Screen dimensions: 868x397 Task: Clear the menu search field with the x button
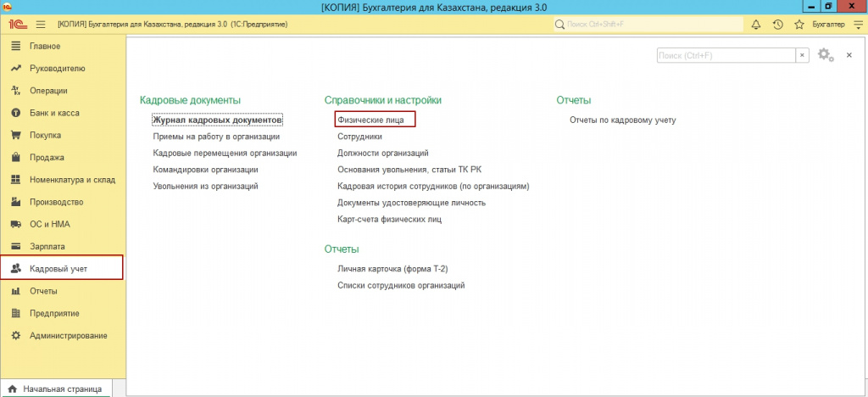click(x=802, y=55)
